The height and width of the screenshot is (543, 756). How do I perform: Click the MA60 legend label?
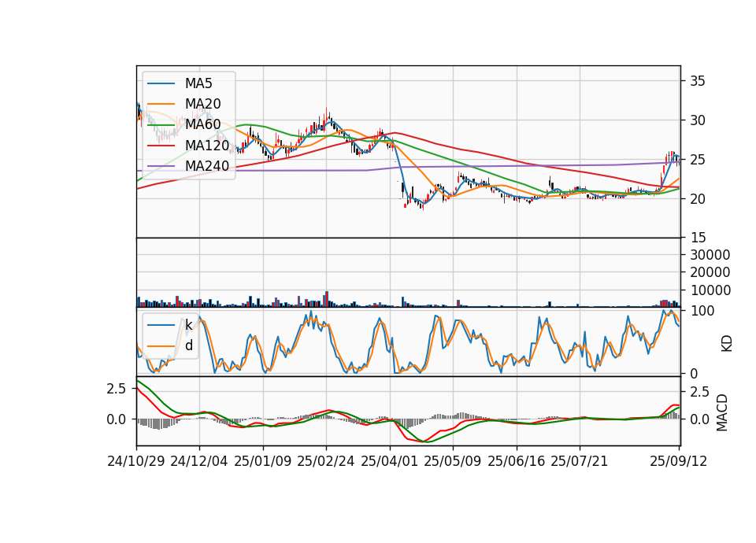tap(202, 124)
